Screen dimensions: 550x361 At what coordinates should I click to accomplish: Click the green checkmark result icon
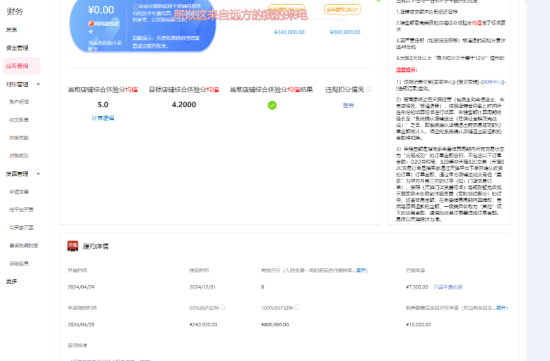(272, 105)
